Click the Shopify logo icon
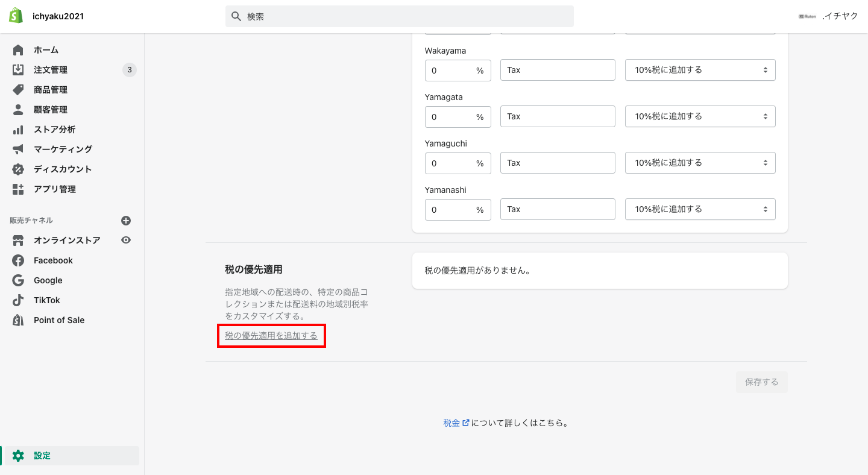Screen dimensions: 868x475 pos(16,16)
